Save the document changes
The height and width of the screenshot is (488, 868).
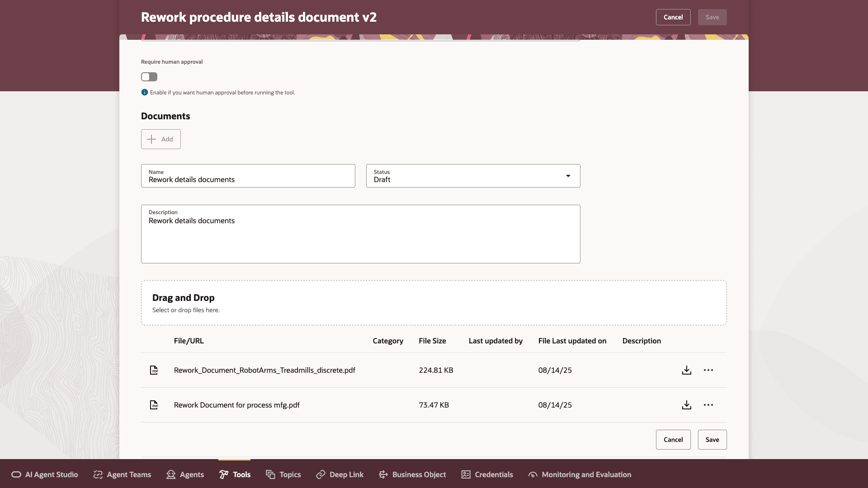(x=712, y=439)
